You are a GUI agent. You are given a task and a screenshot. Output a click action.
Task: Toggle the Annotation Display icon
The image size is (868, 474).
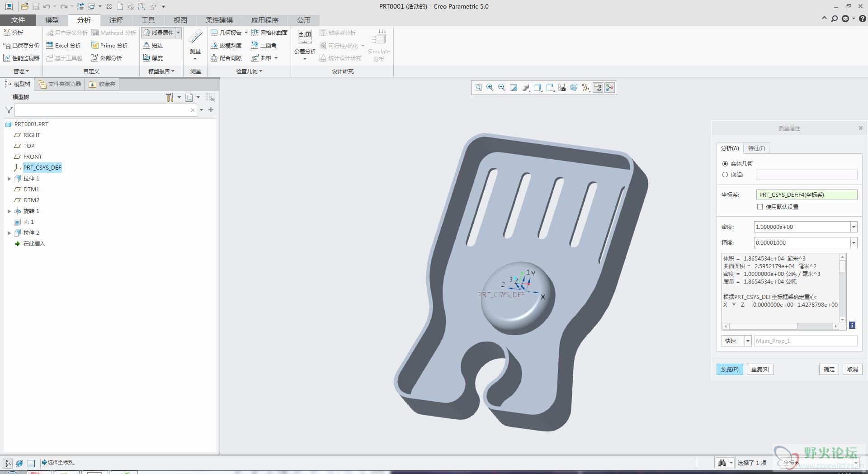(598, 88)
